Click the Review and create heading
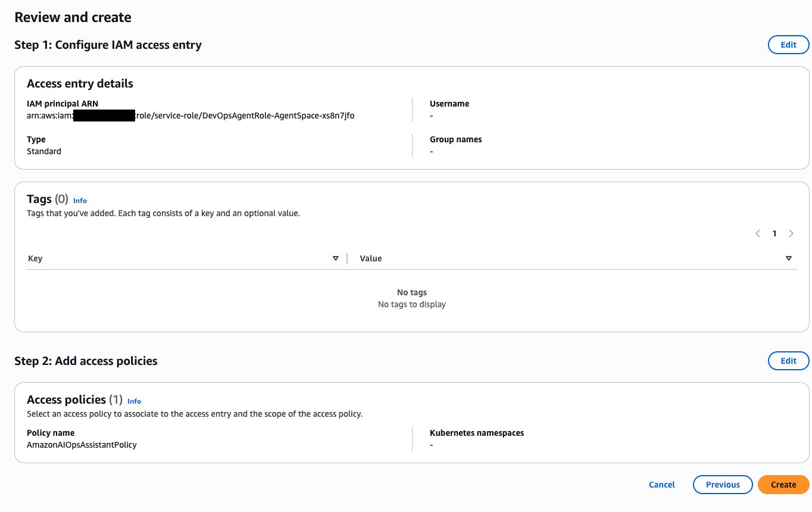The height and width of the screenshot is (512, 812). (73, 17)
